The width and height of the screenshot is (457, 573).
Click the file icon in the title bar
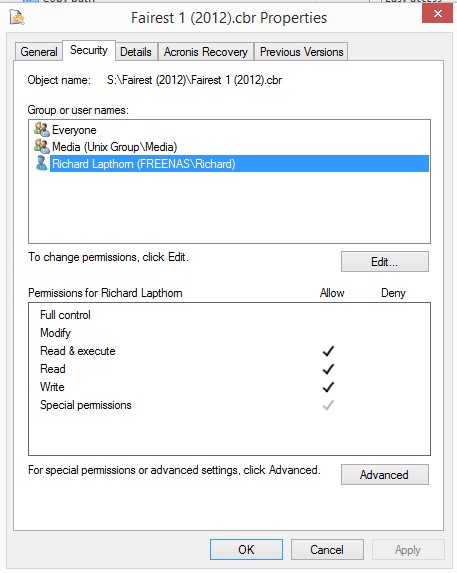[17, 18]
